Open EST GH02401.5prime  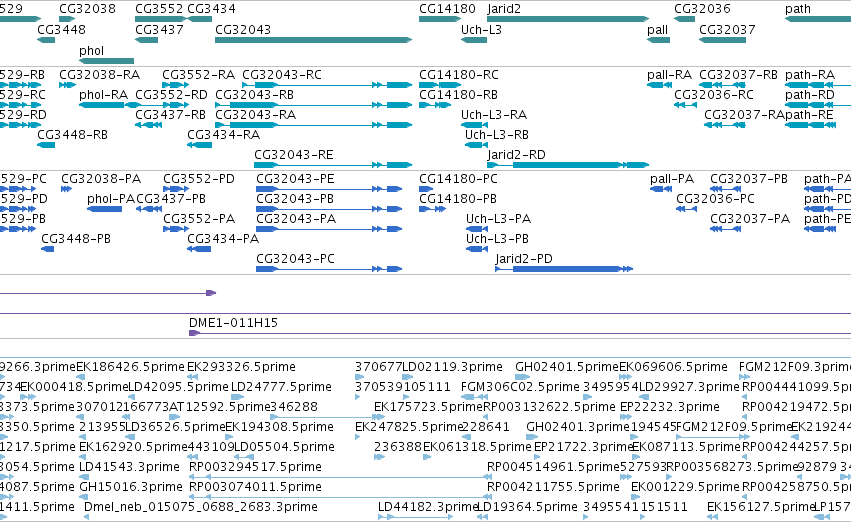click(567, 367)
